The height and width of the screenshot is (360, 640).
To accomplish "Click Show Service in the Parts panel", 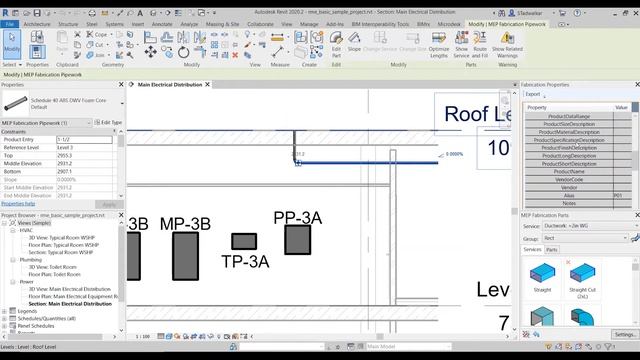I will [x=461, y=44].
